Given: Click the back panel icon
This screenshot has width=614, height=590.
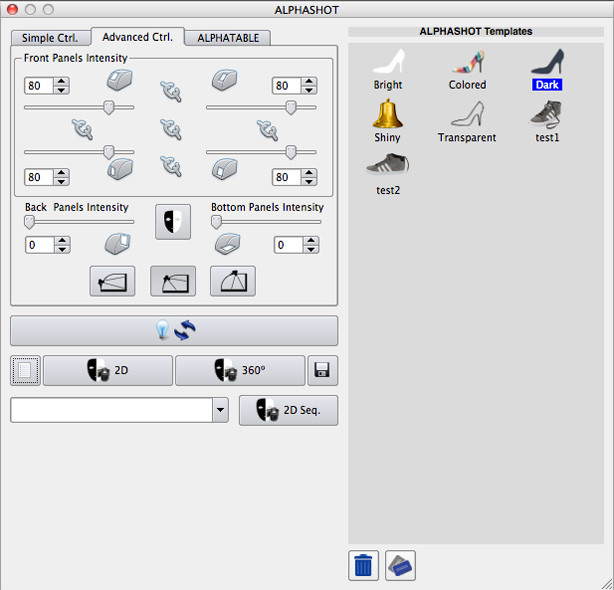Looking at the screenshot, I should 117,244.
